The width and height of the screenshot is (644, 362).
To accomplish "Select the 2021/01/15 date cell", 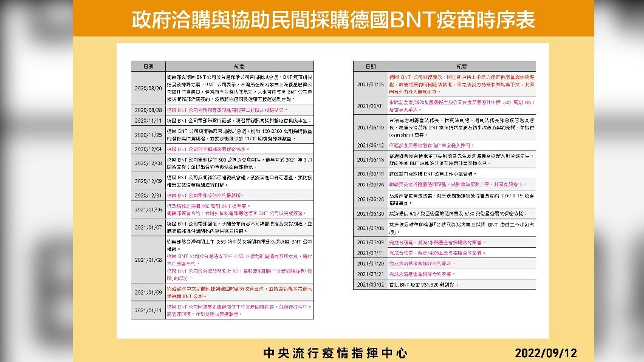I will (x=370, y=84).
